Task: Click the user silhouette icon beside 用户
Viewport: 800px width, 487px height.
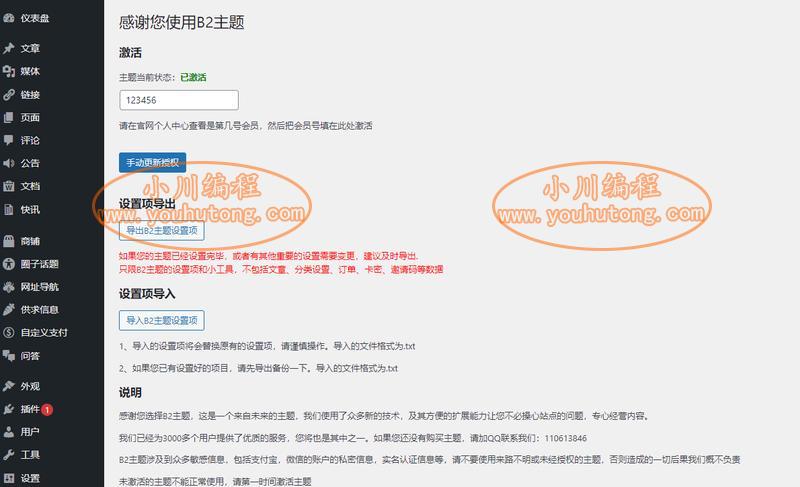Action: pyautogui.click(x=8, y=432)
